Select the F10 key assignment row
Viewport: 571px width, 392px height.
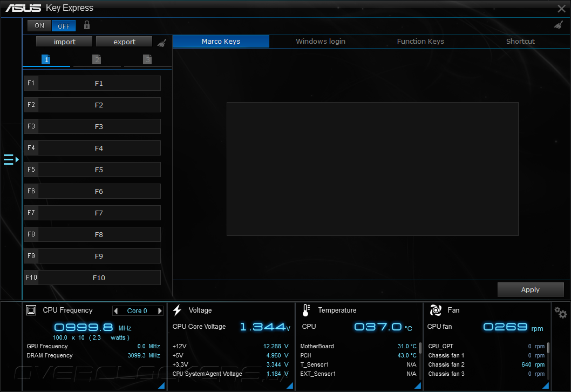92,278
